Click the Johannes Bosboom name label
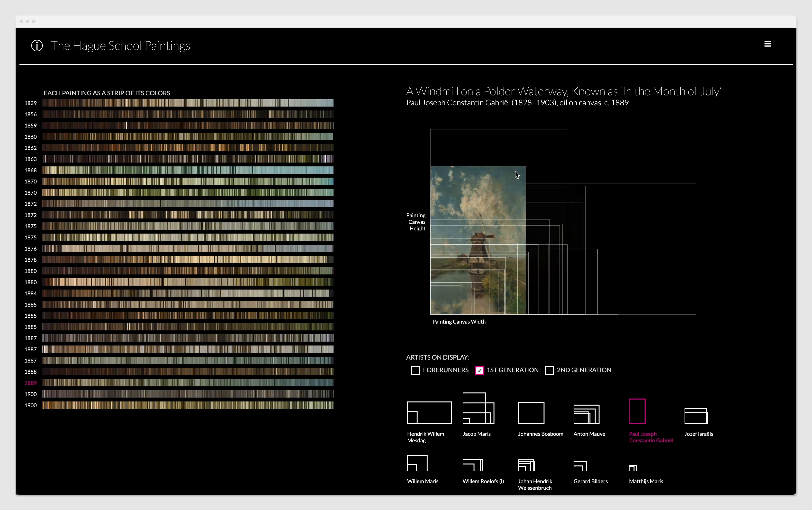Image resolution: width=812 pixels, height=510 pixels. [541, 434]
